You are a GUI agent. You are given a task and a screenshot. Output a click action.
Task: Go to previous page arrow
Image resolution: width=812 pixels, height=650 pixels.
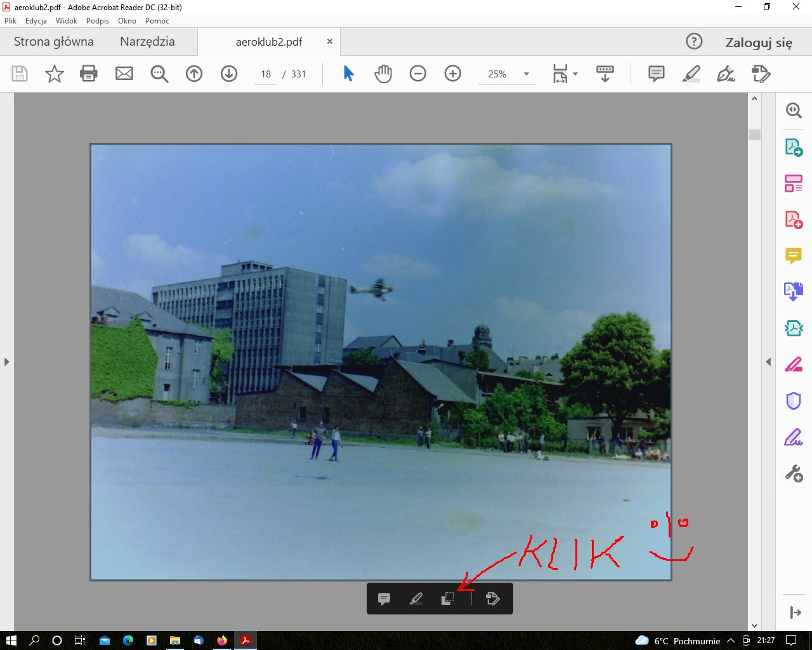click(x=194, y=74)
